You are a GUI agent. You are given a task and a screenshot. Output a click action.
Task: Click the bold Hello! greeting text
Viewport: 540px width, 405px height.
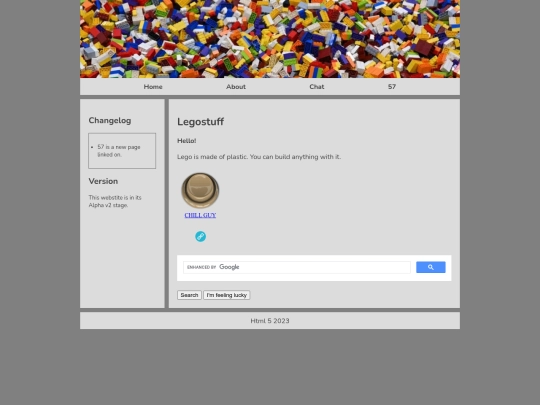coord(187,141)
